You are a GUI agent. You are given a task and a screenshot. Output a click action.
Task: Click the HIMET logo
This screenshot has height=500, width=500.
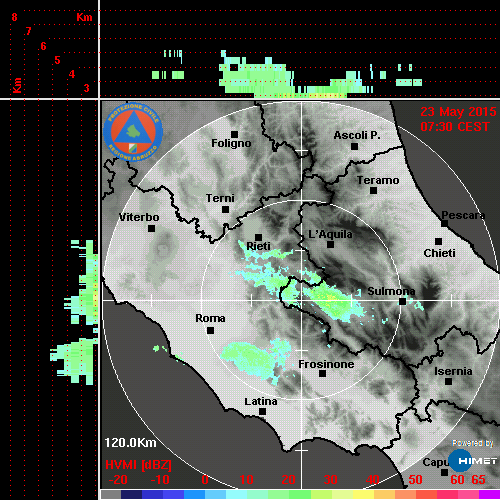coord(473,461)
